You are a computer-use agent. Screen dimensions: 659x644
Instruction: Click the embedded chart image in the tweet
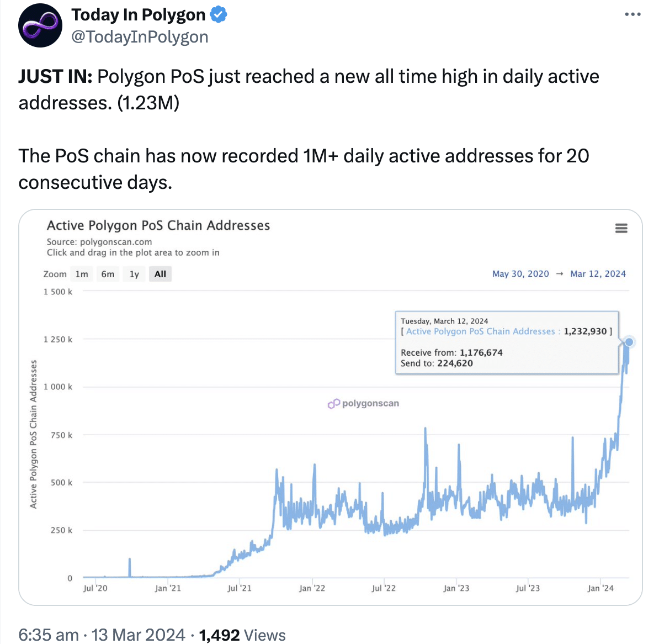pos(331,407)
